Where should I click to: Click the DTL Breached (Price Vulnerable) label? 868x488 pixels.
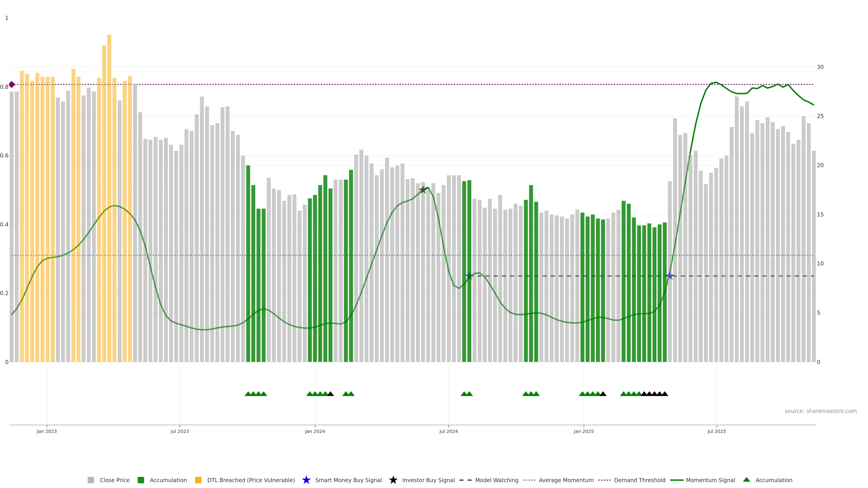pyautogui.click(x=251, y=480)
